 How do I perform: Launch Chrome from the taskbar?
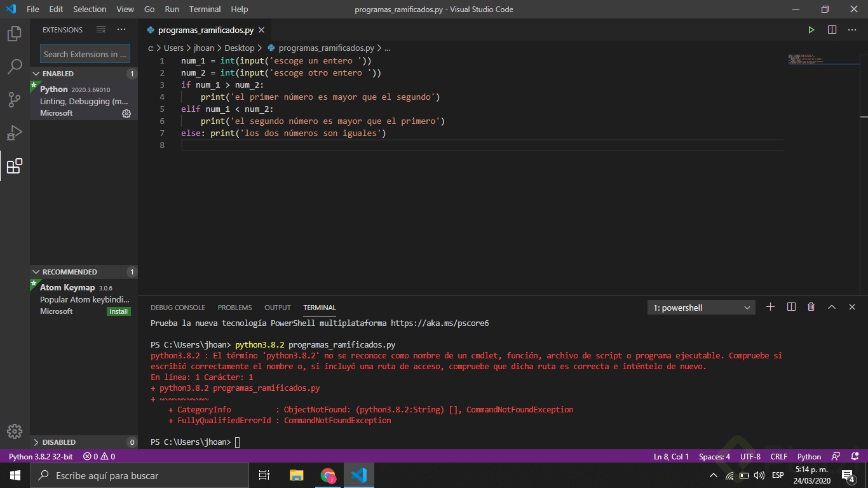[329, 475]
